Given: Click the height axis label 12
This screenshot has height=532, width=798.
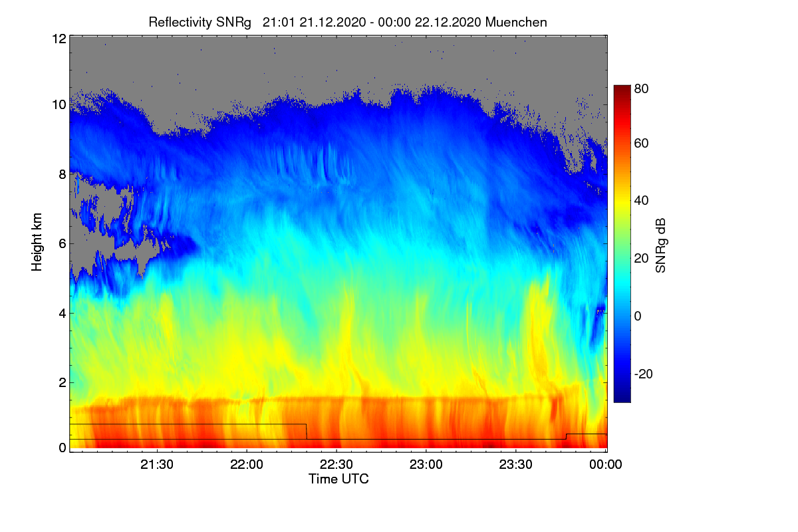Looking at the screenshot, I should tap(59, 39).
